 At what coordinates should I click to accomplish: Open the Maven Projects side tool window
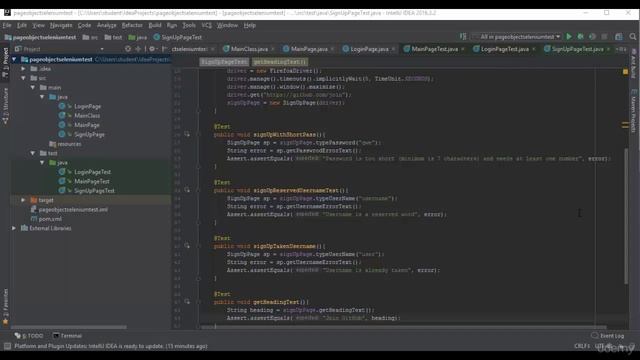tap(633, 110)
